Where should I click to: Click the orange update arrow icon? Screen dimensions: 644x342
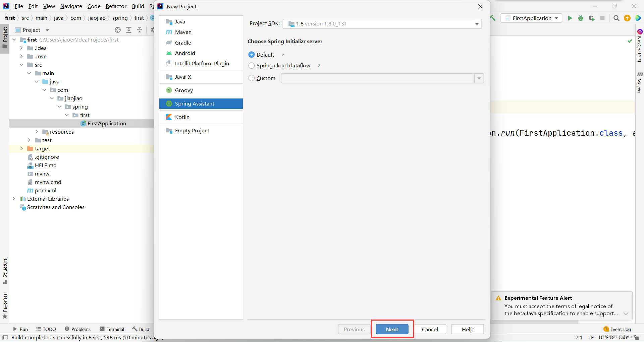[627, 18]
